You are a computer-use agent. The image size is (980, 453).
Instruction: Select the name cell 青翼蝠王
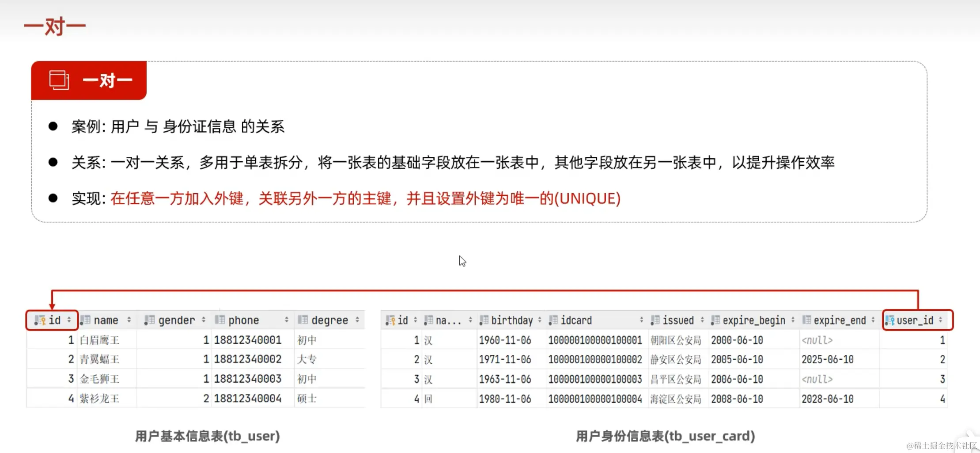tap(100, 359)
